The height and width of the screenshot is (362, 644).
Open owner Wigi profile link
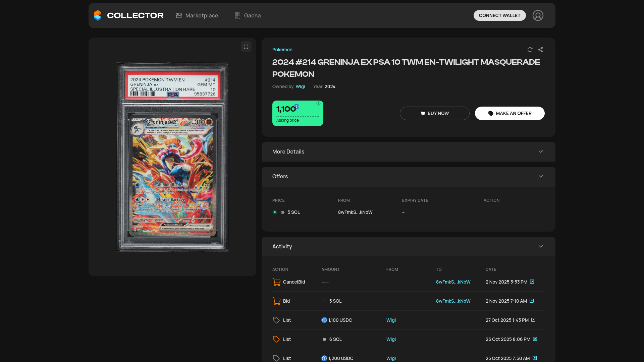click(x=300, y=86)
